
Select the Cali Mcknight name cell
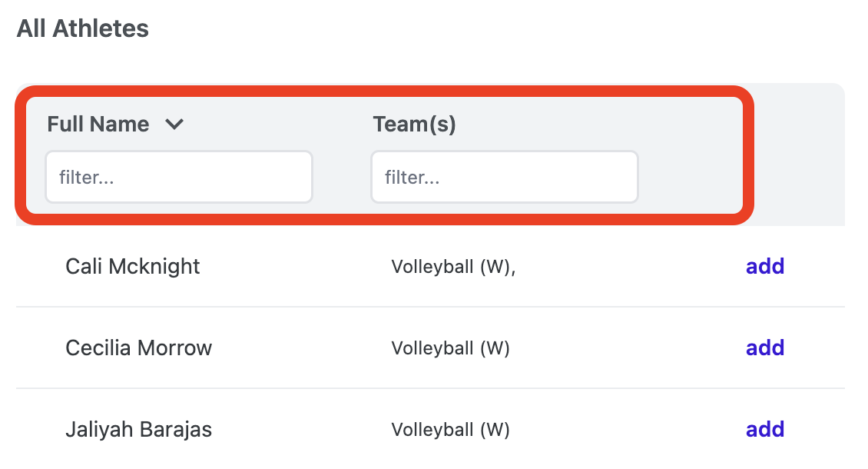(x=133, y=267)
